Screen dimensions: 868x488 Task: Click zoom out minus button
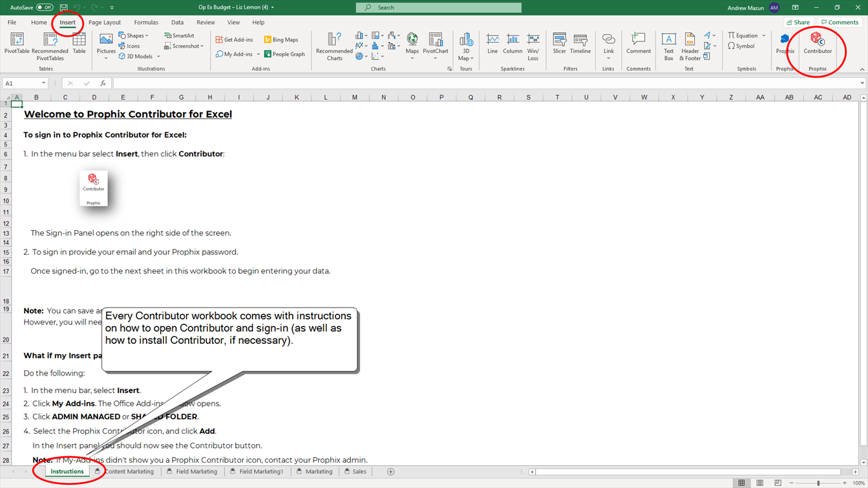(791, 483)
